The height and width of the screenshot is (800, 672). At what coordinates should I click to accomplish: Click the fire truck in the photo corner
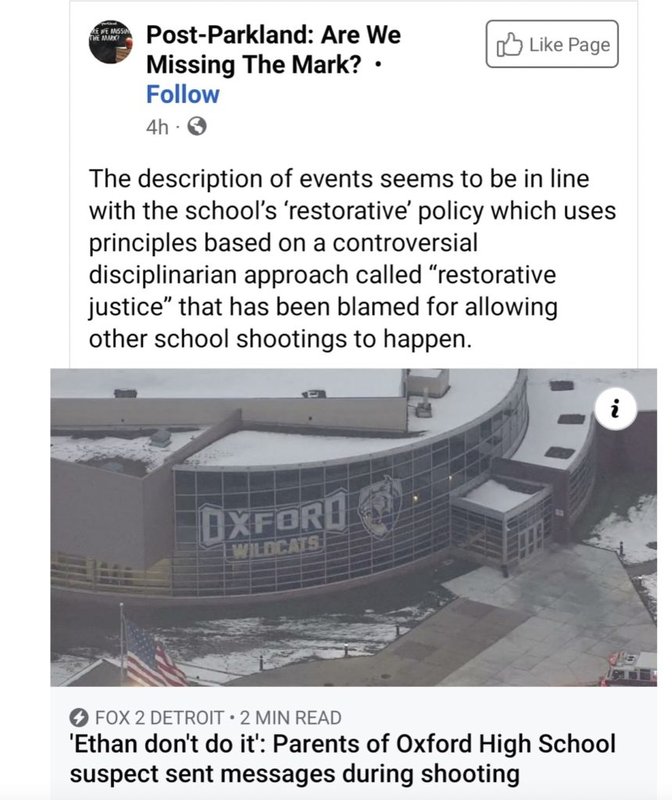630,670
